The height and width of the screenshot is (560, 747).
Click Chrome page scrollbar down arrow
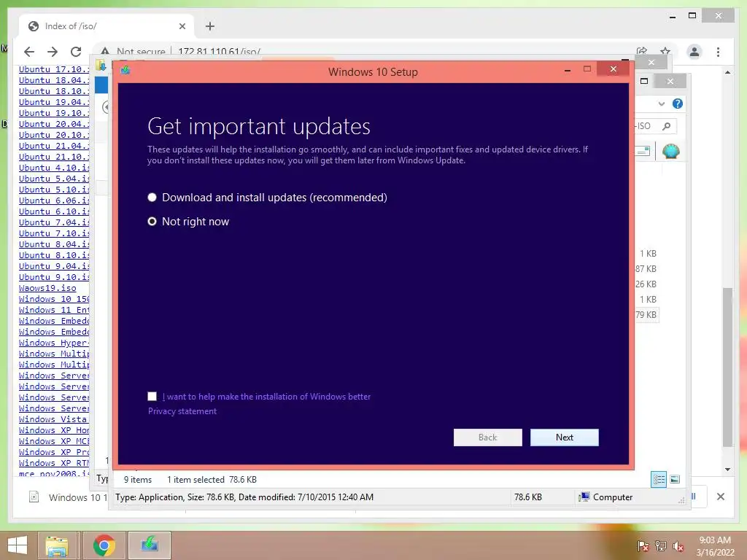click(727, 469)
